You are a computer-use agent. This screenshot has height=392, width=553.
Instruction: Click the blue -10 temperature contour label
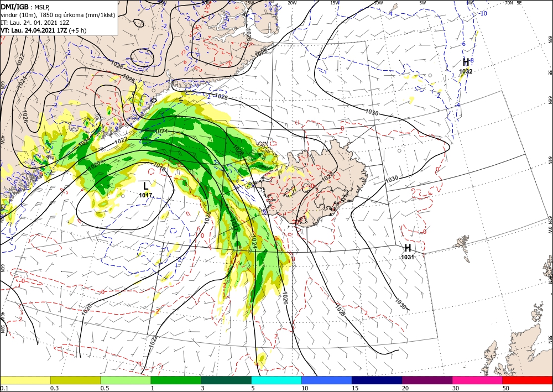coord(483,13)
